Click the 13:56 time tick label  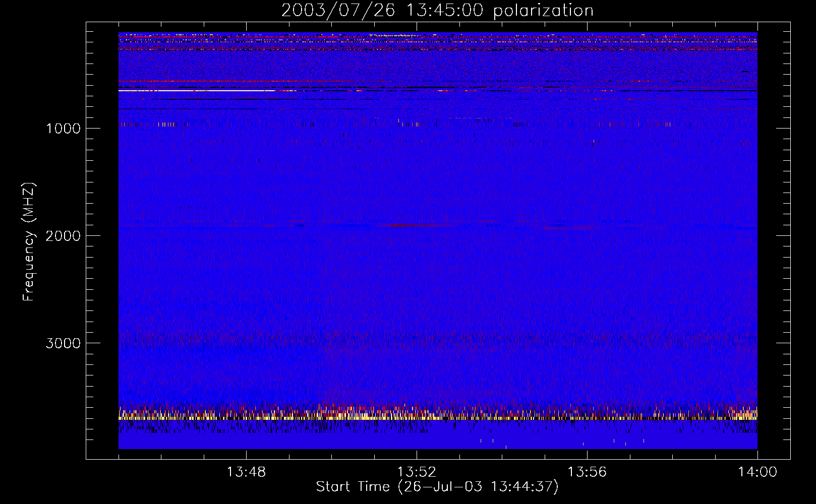(587, 472)
